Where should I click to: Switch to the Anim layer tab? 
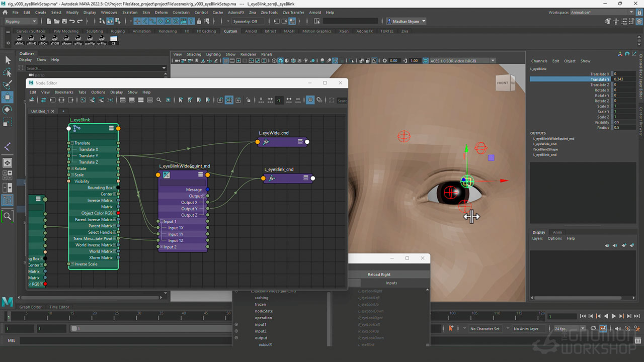[557, 232]
